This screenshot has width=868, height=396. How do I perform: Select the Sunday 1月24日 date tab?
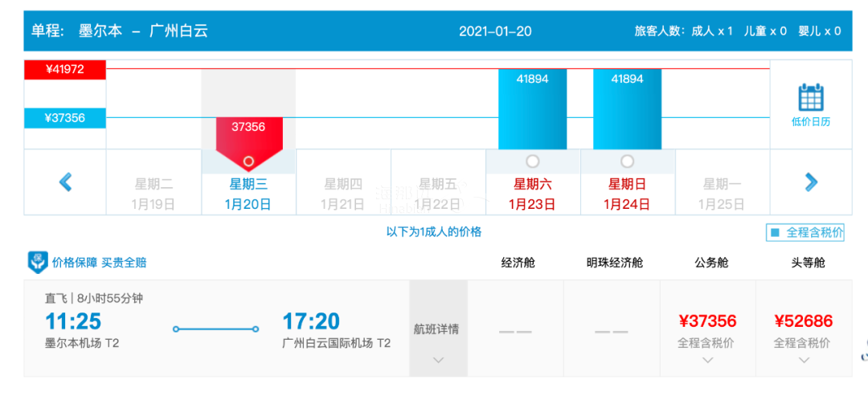[627, 194]
